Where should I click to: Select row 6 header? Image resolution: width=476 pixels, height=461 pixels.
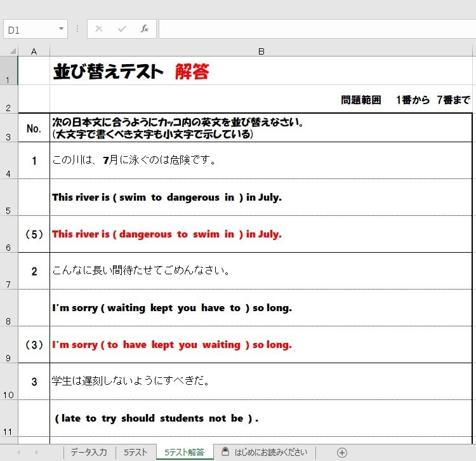tap(9, 234)
